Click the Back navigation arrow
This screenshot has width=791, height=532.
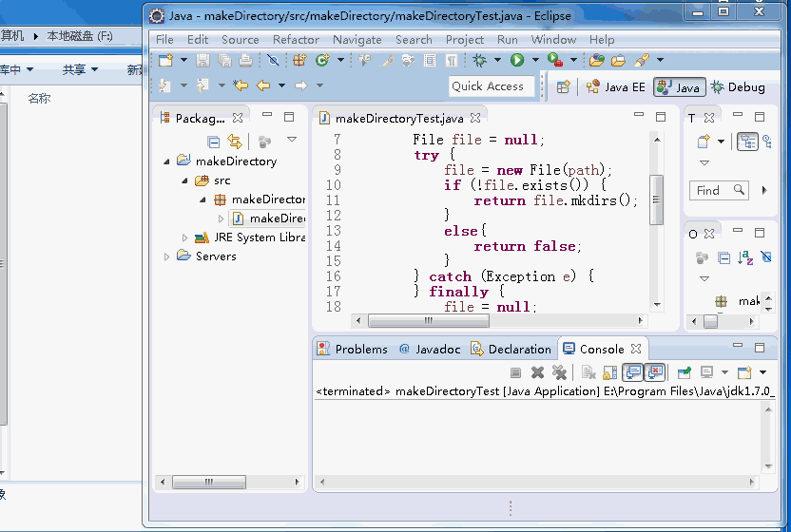[262, 85]
